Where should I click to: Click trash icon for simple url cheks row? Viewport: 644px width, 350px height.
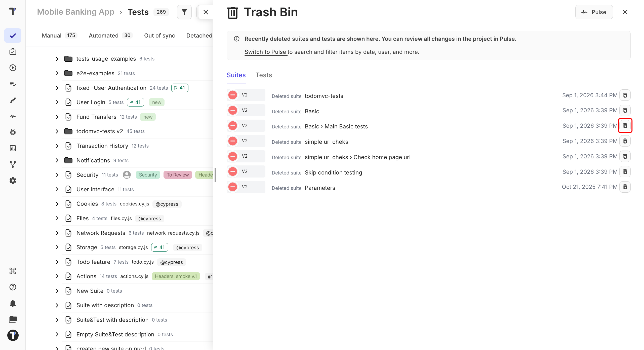click(x=625, y=141)
